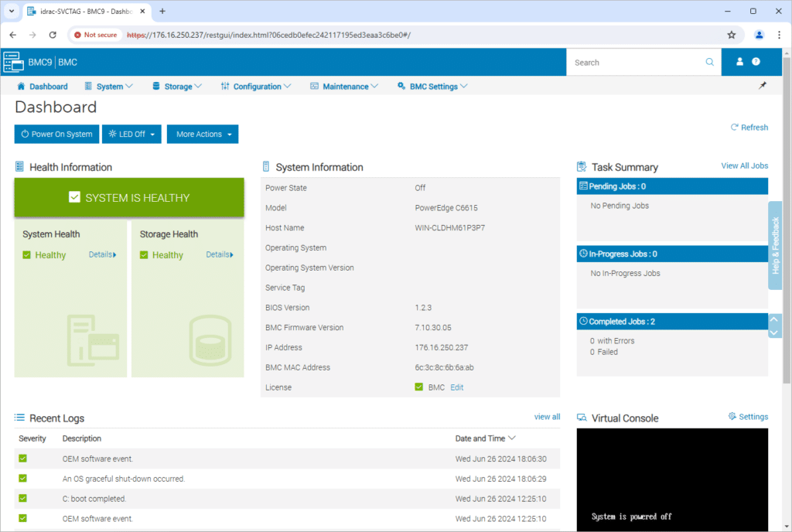Click the pin icon on navigation bar
792x532 pixels.
[x=762, y=86]
